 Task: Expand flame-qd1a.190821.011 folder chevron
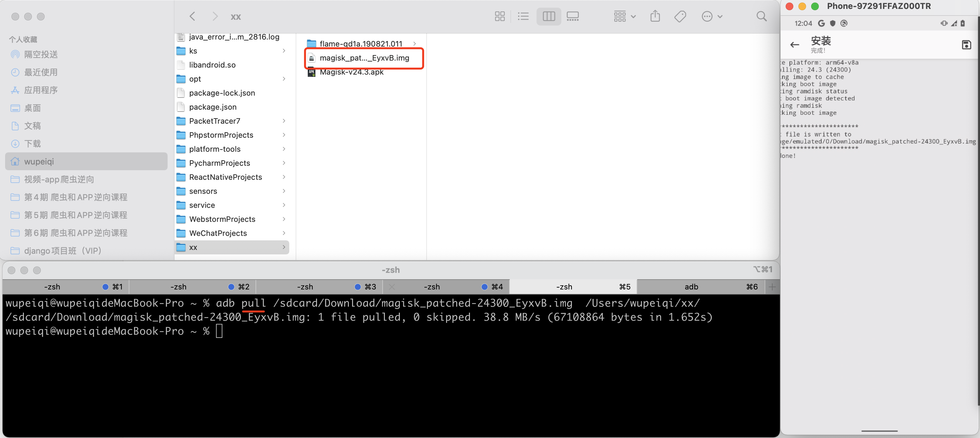click(x=415, y=44)
